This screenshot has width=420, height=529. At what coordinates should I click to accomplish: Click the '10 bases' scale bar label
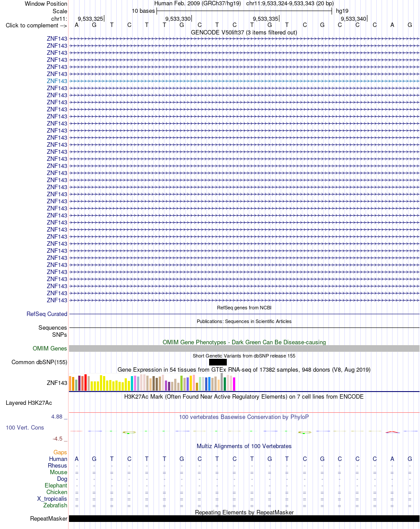(143, 11)
